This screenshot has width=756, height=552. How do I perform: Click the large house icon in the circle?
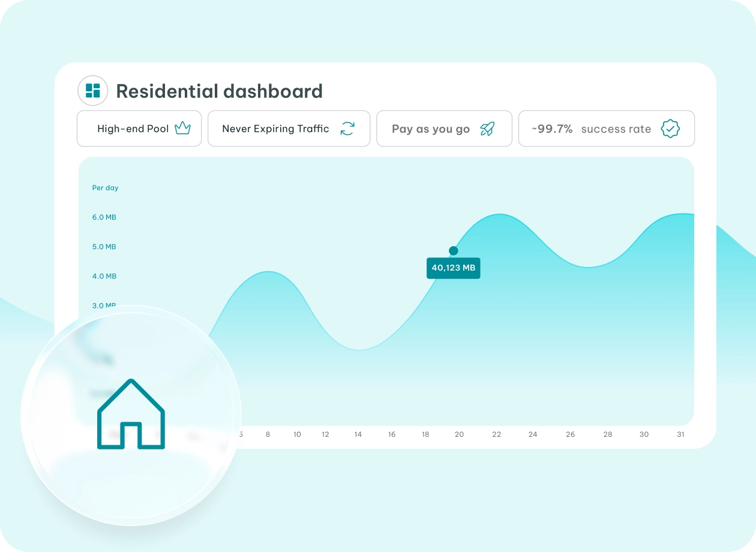tap(131, 414)
